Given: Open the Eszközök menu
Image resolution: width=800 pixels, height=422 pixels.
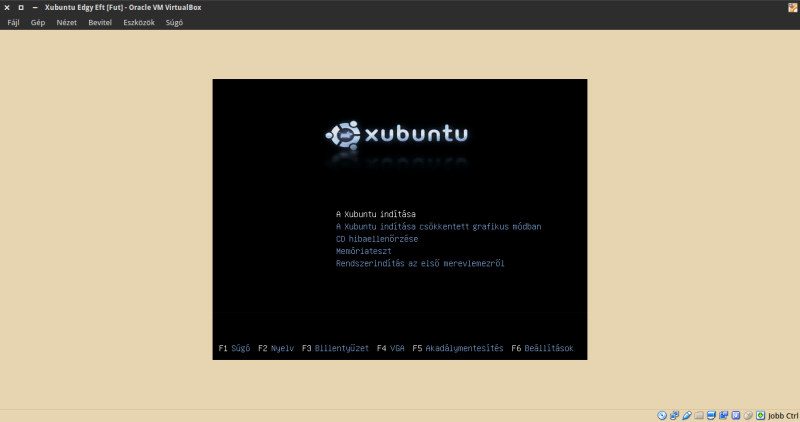Looking at the screenshot, I should (x=139, y=22).
